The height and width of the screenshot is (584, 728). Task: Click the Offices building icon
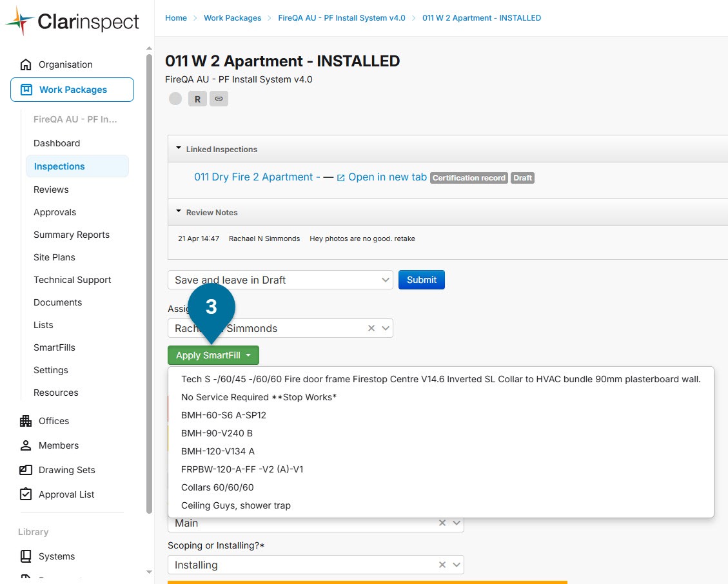click(26, 421)
